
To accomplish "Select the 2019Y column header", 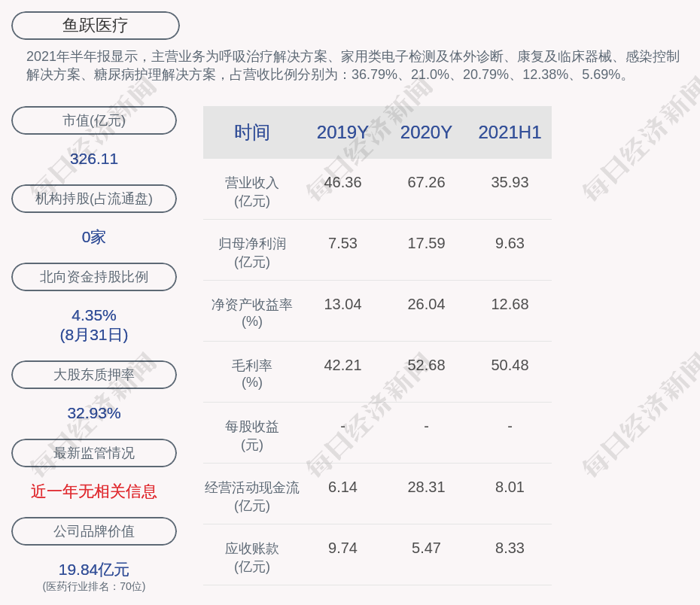I will [x=342, y=132].
